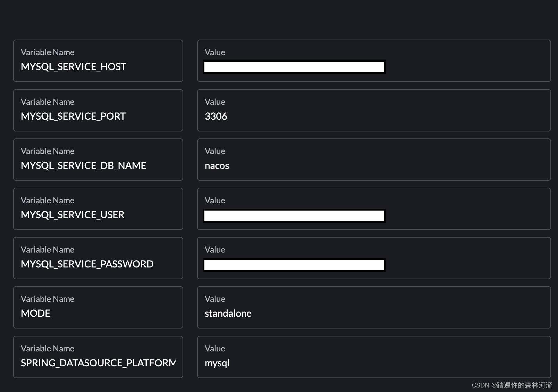
Task: Edit the mysql platform value field
Action: pos(374,357)
